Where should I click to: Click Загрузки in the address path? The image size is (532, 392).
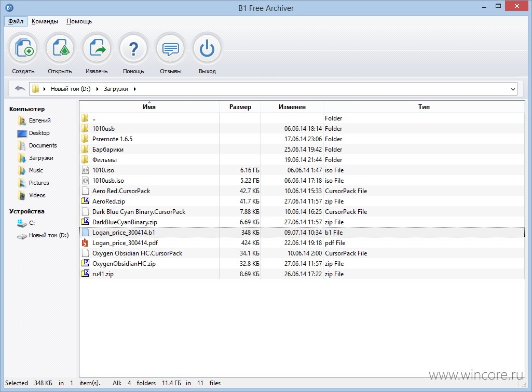(116, 89)
